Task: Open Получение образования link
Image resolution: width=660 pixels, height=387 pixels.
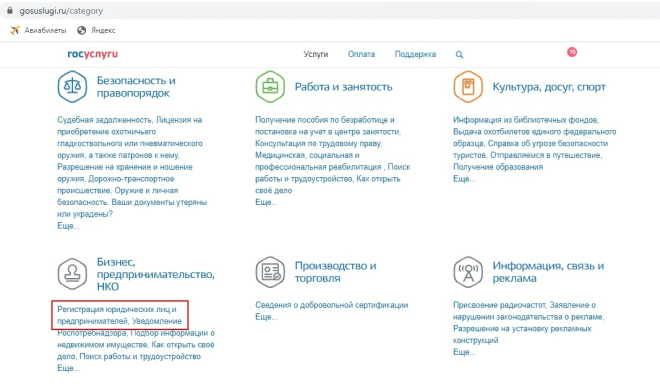Action: tap(498, 167)
